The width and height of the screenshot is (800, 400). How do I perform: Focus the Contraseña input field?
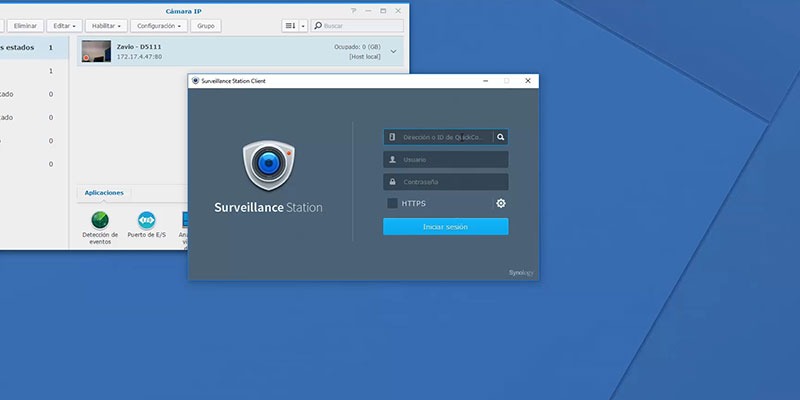(445, 182)
